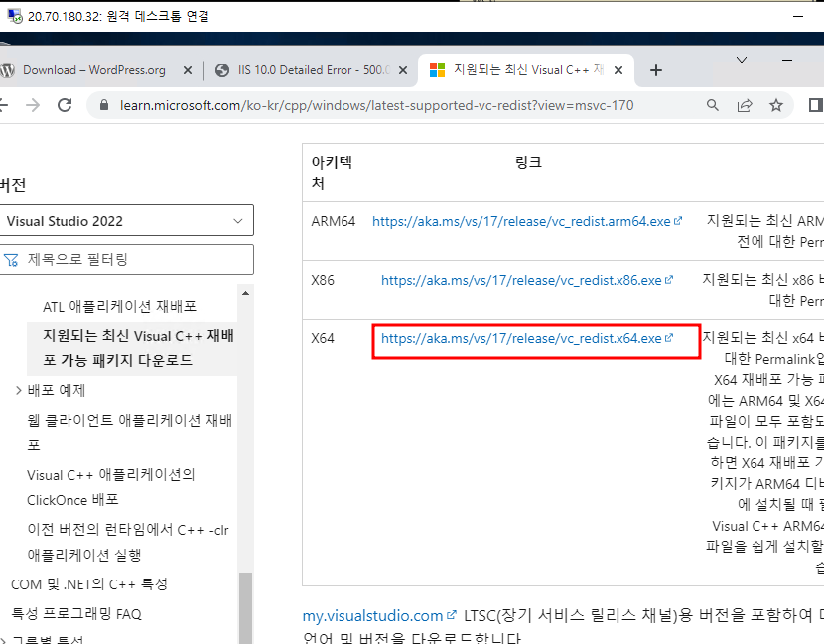The width and height of the screenshot is (824, 644).
Task: Expand the 배포 예제 tree item
Action: (18, 390)
